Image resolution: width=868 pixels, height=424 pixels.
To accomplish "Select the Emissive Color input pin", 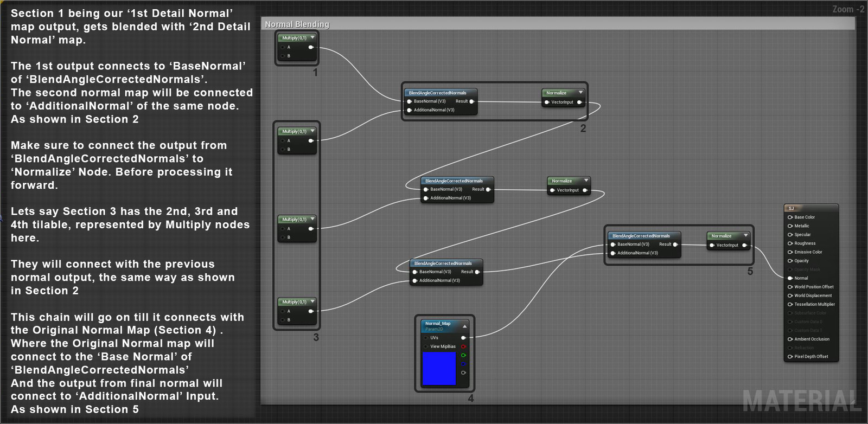I will pos(790,252).
